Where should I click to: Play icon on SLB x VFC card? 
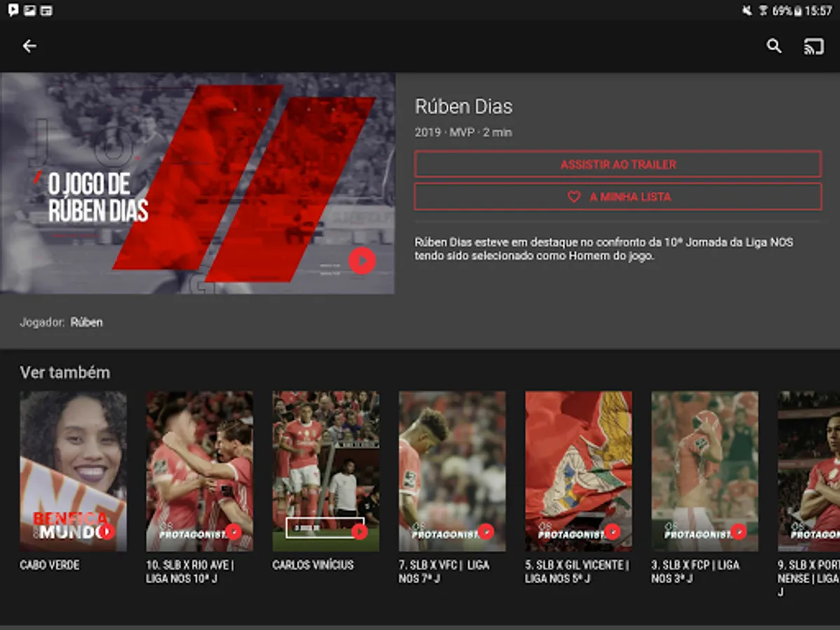[x=486, y=532]
